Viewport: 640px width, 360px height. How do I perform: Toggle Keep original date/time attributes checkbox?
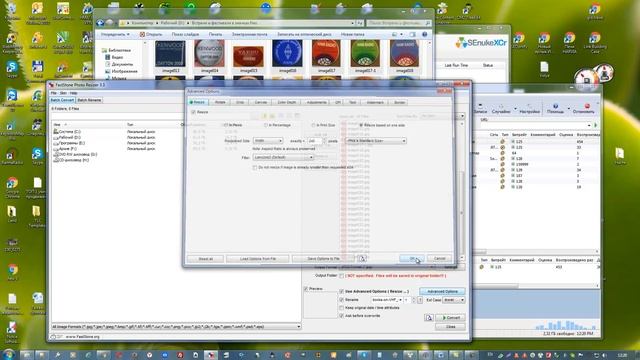tap(342, 308)
